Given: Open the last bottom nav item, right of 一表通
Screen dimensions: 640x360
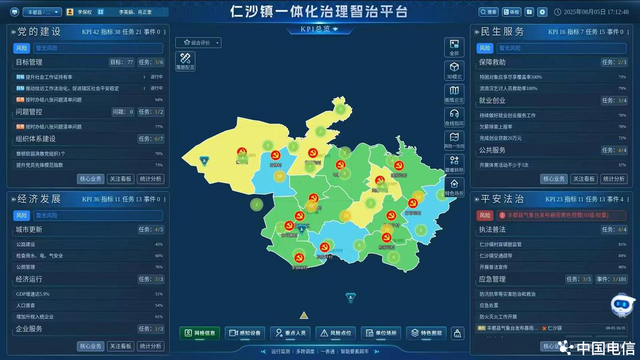Looking at the screenshot, I should 355,351.
